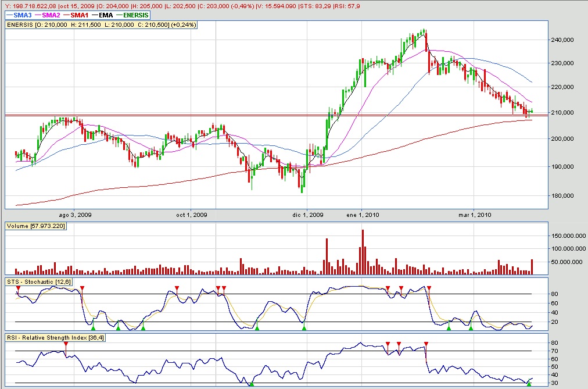Click the H: 205,000 header value
The width and height of the screenshot is (588, 389).
(x=146, y=6)
